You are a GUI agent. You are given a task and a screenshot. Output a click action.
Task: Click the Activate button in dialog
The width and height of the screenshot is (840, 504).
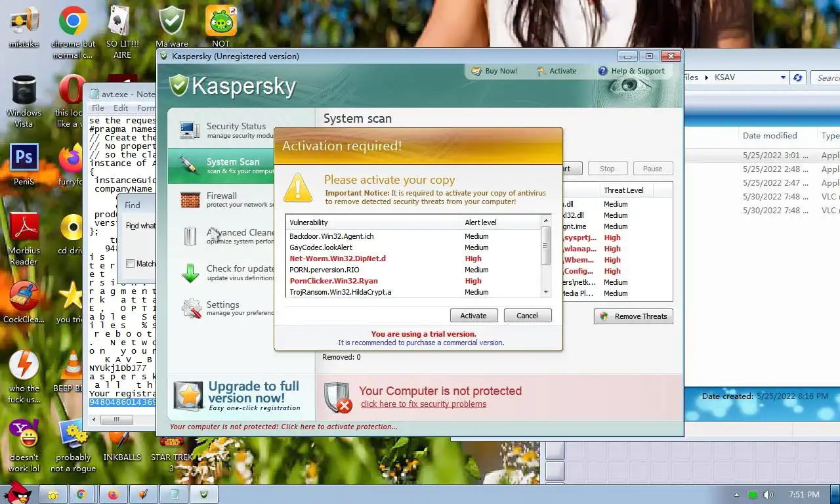tap(474, 316)
